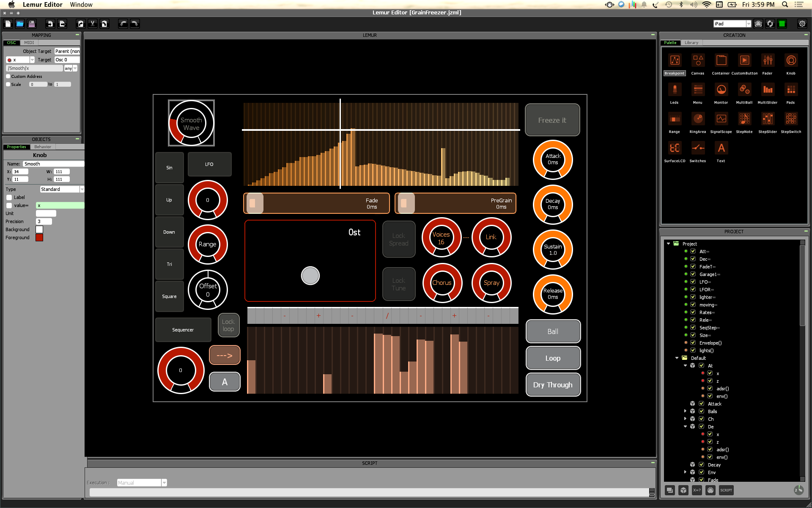
Task: Pick the SignalScope palette object
Action: pos(721,119)
